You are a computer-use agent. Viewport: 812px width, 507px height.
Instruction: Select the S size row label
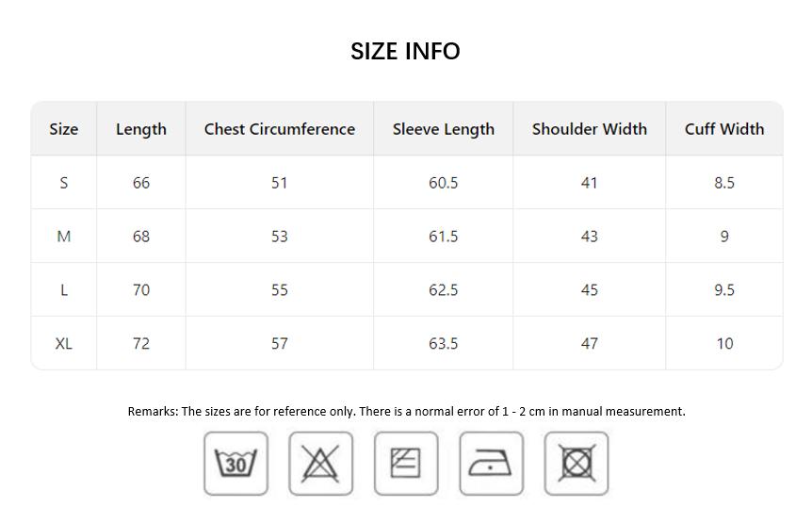(x=64, y=183)
